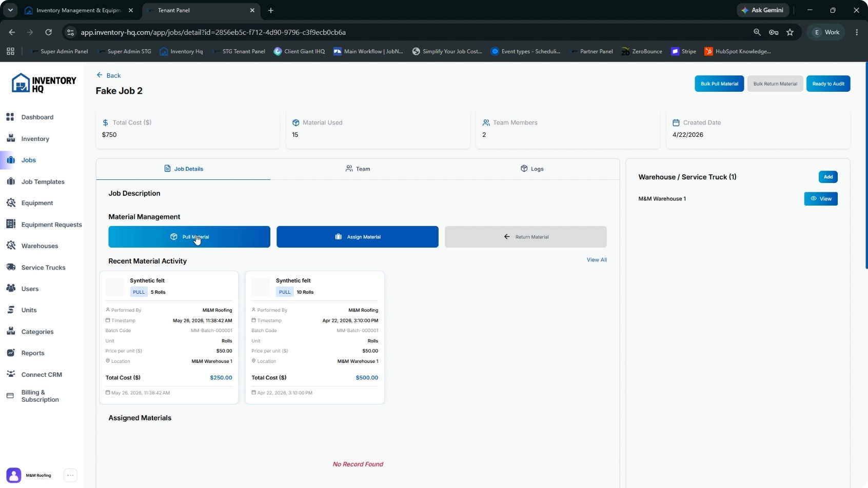This screenshot has width=868, height=488.
Task: Click the Created Date 4/22/2026 value
Action: (x=688, y=135)
